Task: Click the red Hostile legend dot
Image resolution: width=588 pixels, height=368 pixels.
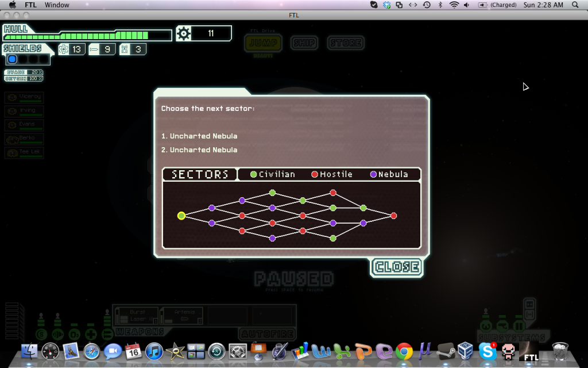Action: tap(315, 174)
